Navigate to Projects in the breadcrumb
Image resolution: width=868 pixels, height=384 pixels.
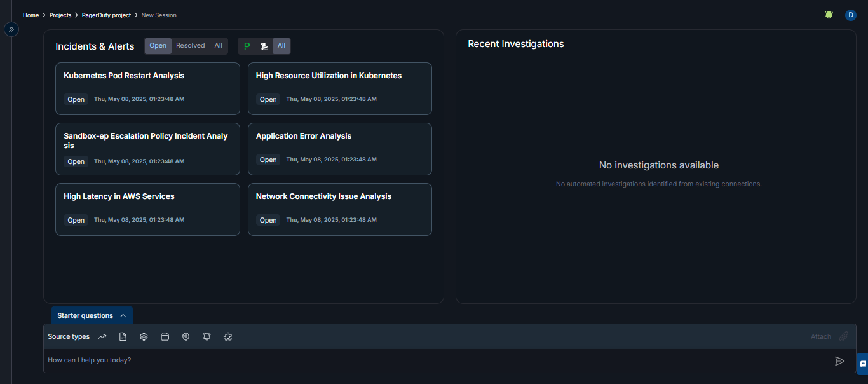(60, 15)
